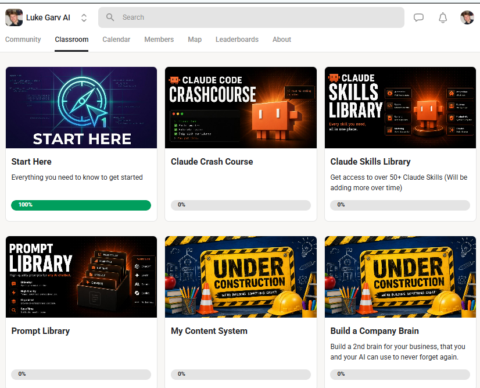Click into the Search field
Image resolution: width=480 pixels, height=388 pixels.
251,17
